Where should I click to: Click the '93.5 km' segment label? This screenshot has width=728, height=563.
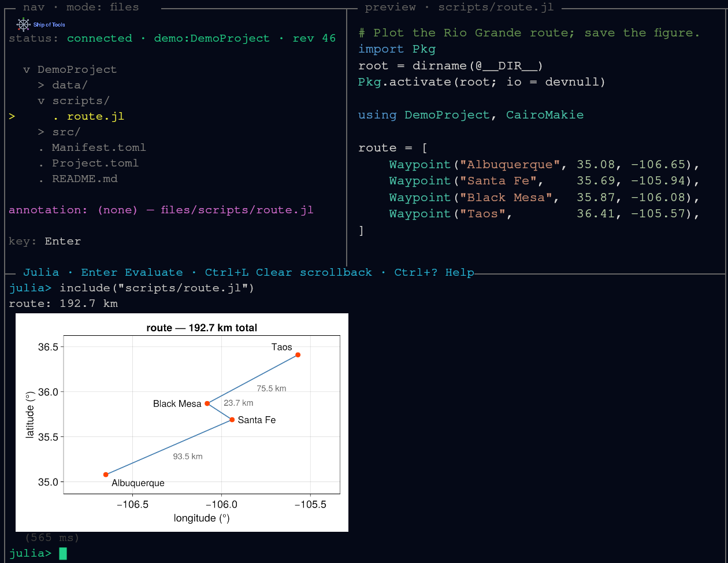pos(188,457)
